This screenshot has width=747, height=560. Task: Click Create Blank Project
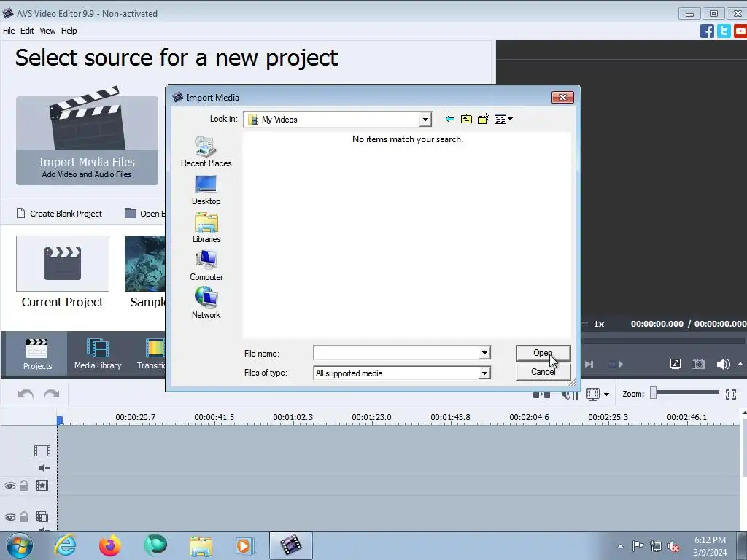60,214
